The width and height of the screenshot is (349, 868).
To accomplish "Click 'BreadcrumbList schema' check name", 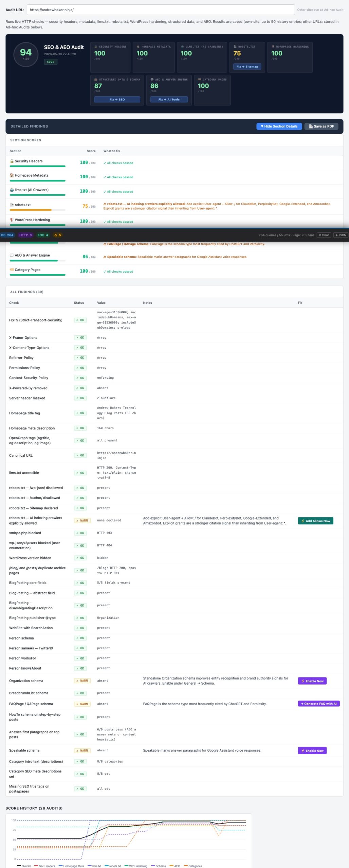I will [29, 693].
